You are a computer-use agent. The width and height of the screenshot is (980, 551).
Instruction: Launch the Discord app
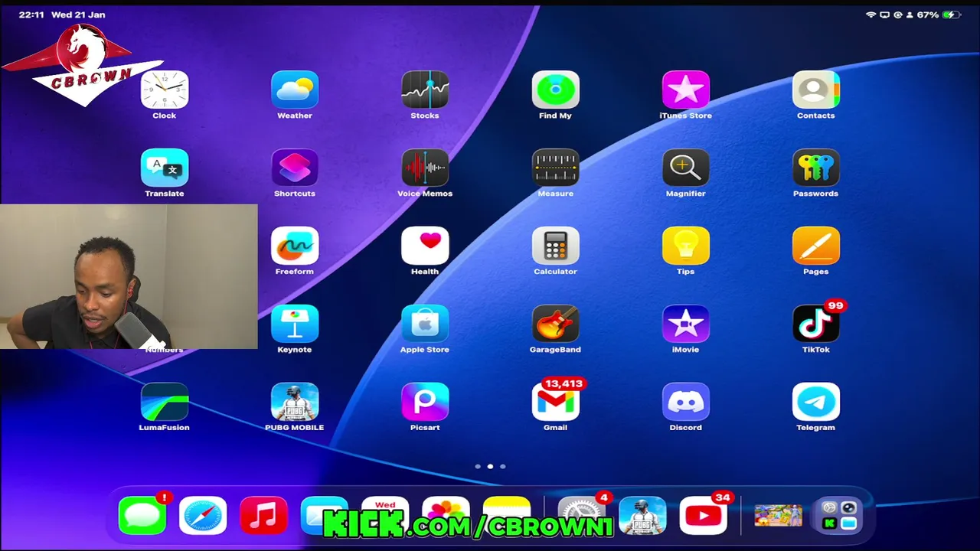pos(685,402)
